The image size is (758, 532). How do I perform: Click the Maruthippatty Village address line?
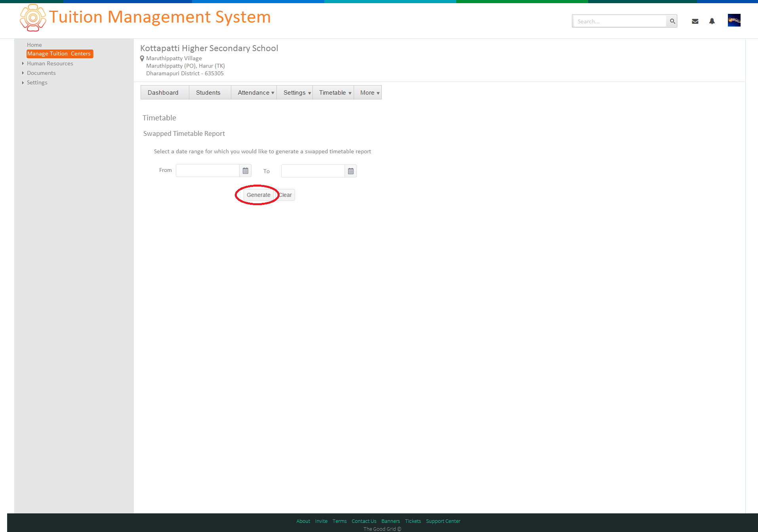(174, 58)
